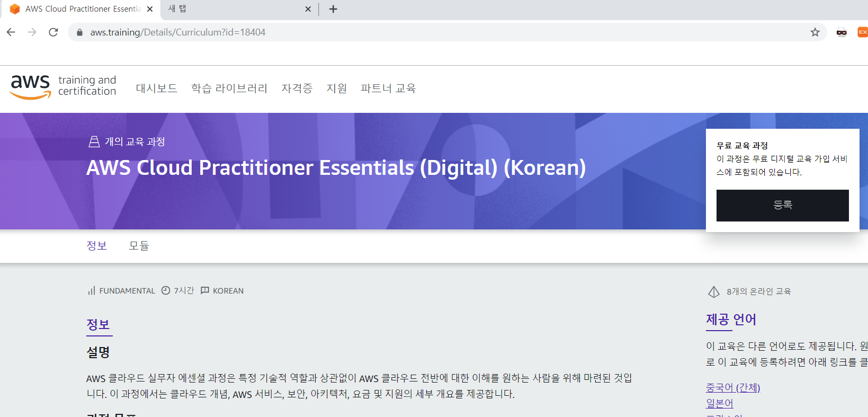The width and height of the screenshot is (868, 417).
Task: Click the curriculum flask icon beside 개의 교육 과정
Action: coord(94,141)
